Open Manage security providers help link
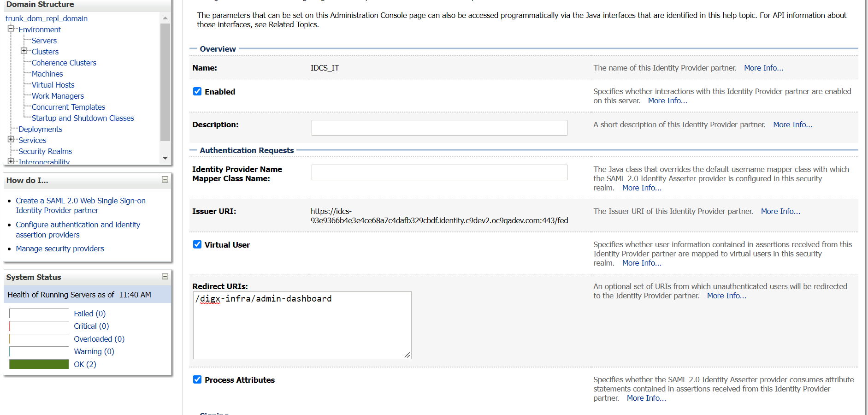The image size is (868, 415). (x=60, y=249)
